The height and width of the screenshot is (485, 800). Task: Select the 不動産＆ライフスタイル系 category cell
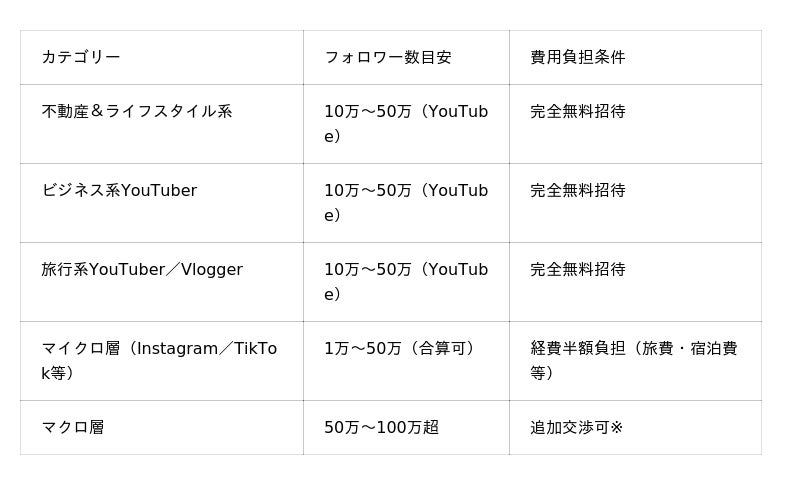point(137,111)
